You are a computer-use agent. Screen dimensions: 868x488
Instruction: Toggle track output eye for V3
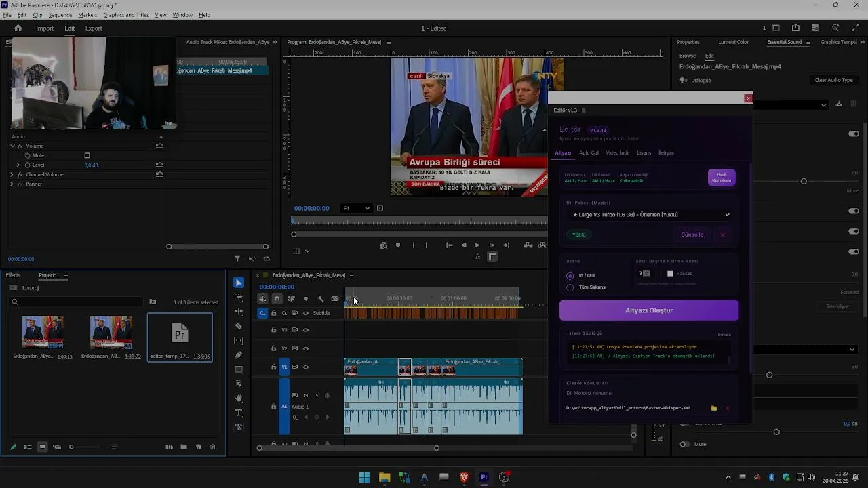coord(306,330)
